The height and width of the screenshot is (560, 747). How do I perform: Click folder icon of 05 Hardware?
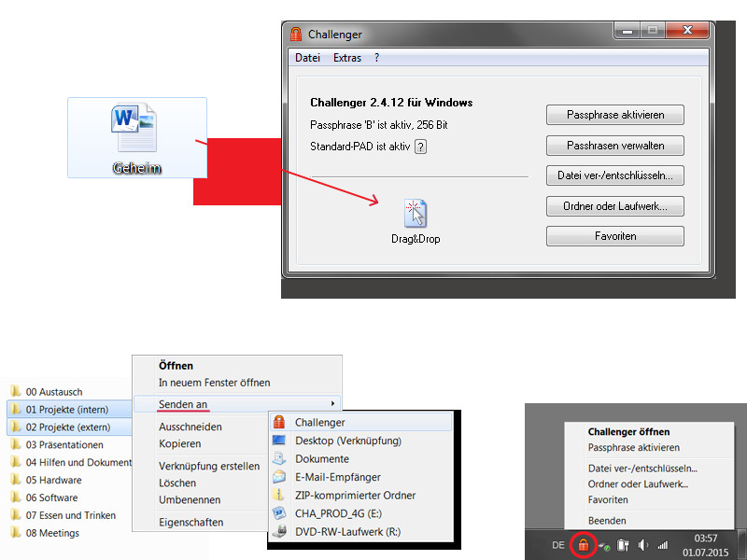pos(16,480)
